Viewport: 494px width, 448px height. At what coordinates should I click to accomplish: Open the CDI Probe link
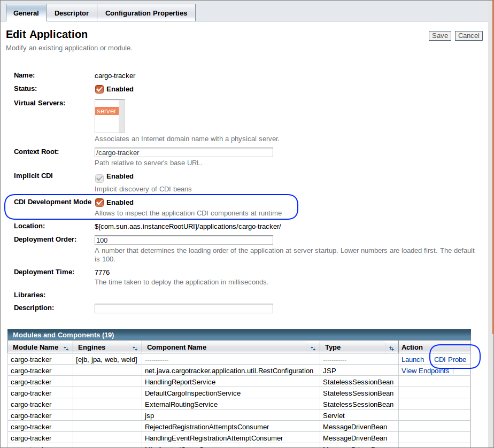click(x=450, y=359)
